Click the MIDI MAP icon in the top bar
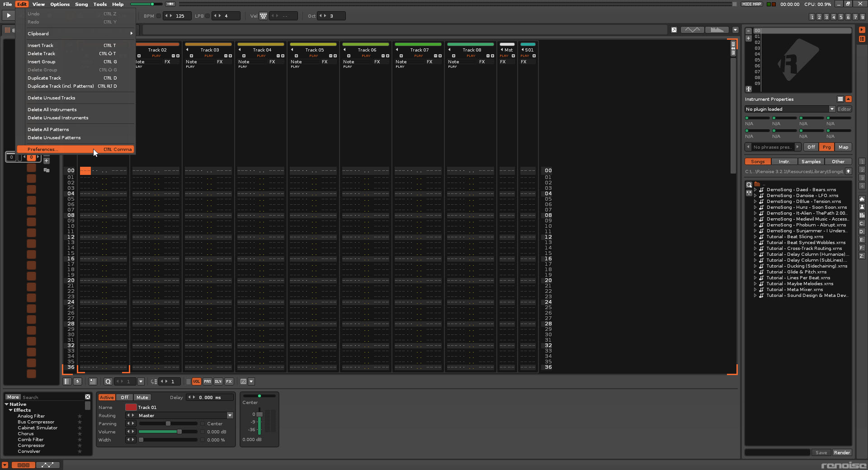The height and width of the screenshot is (470, 868). tap(751, 4)
